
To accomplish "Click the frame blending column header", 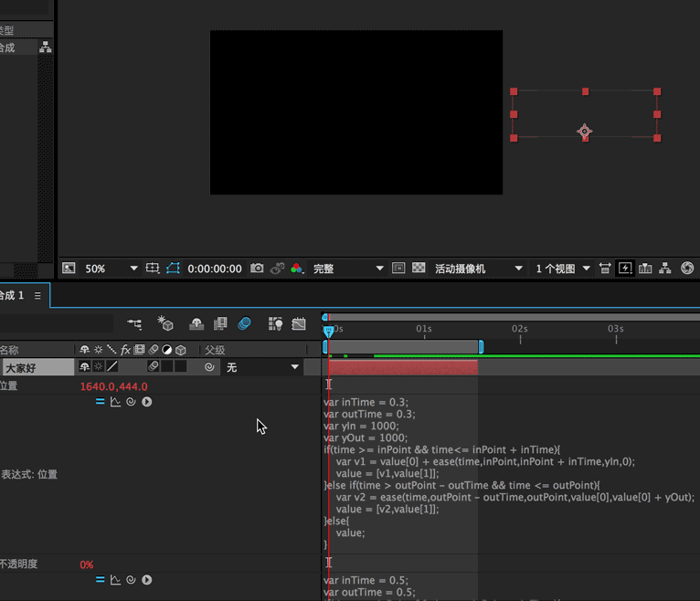I will click(139, 349).
